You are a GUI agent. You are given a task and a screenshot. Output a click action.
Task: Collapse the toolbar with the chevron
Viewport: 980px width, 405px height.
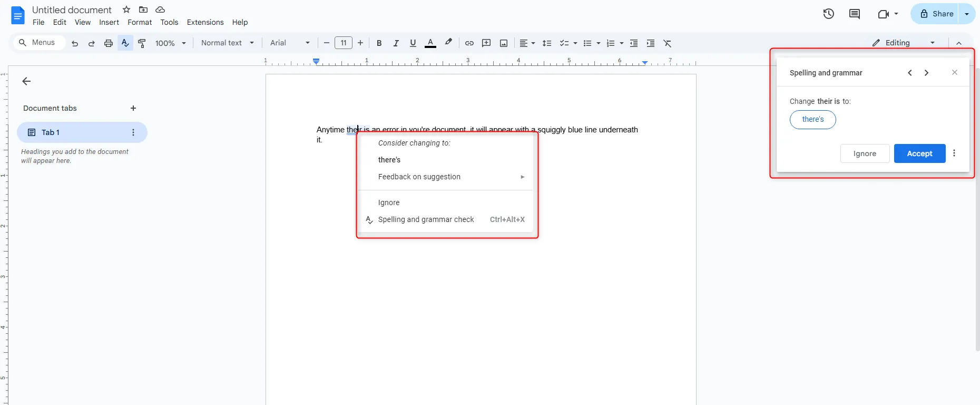click(x=959, y=43)
